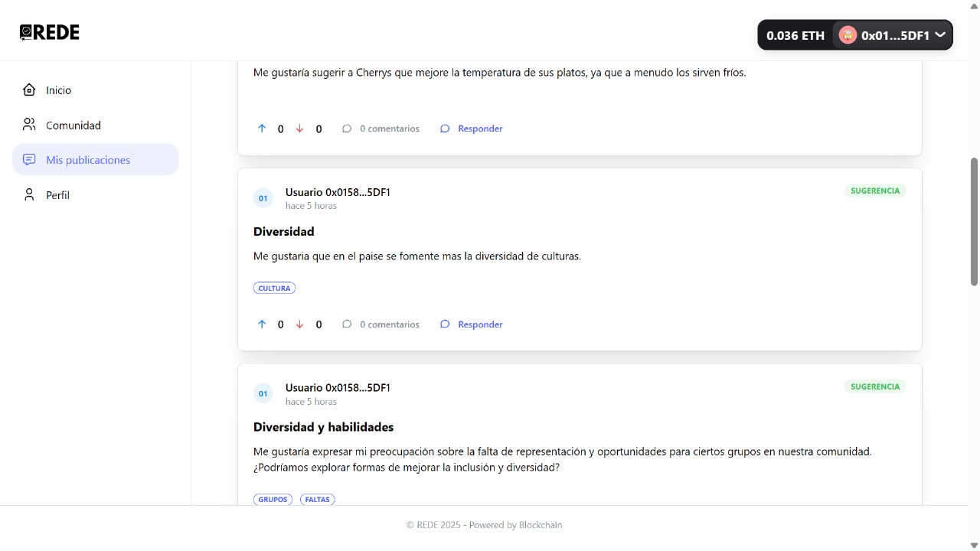Open the 0.036 ETH balance display

click(x=795, y=35)
